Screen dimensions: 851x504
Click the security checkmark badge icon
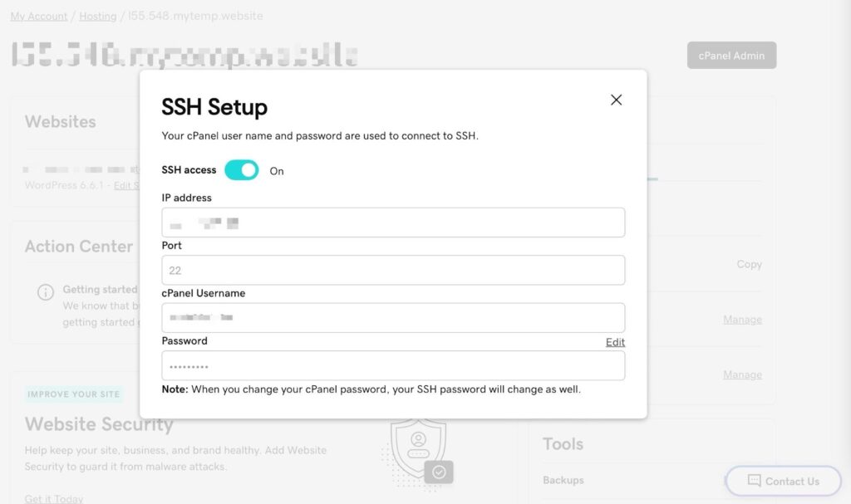(439, 472)
